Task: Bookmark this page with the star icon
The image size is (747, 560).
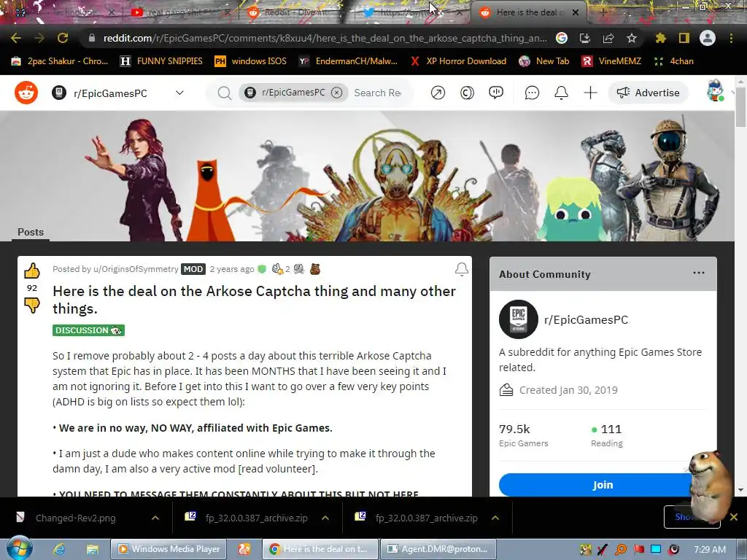Action: pos(632,38)
